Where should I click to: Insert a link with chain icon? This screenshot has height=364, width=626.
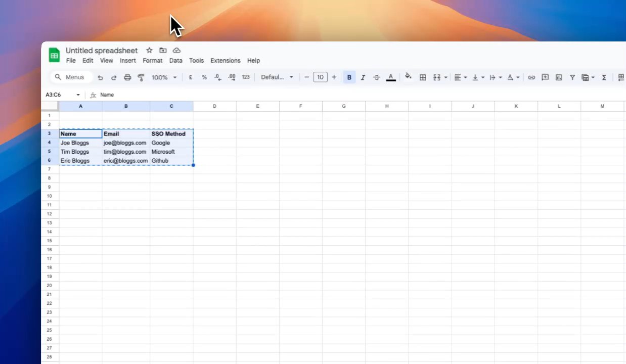point(531,77)
